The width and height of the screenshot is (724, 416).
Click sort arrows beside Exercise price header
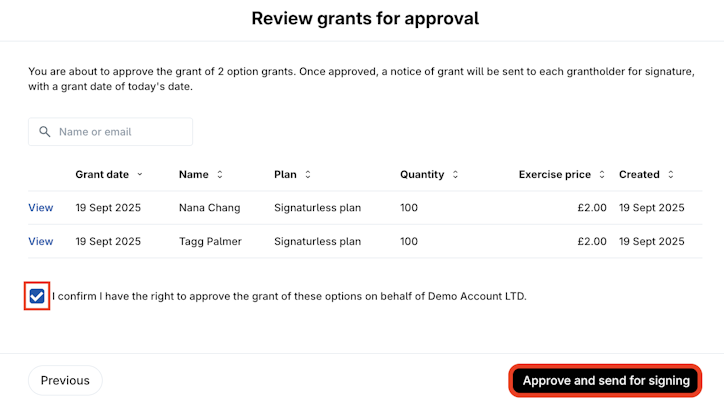tap(602, 174)
